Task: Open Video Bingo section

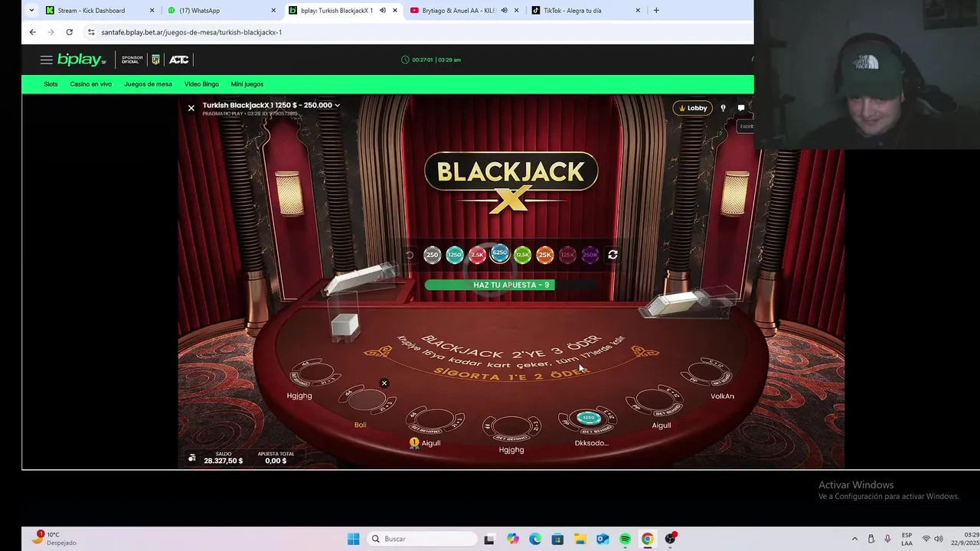Action: (x=201, y=84)
